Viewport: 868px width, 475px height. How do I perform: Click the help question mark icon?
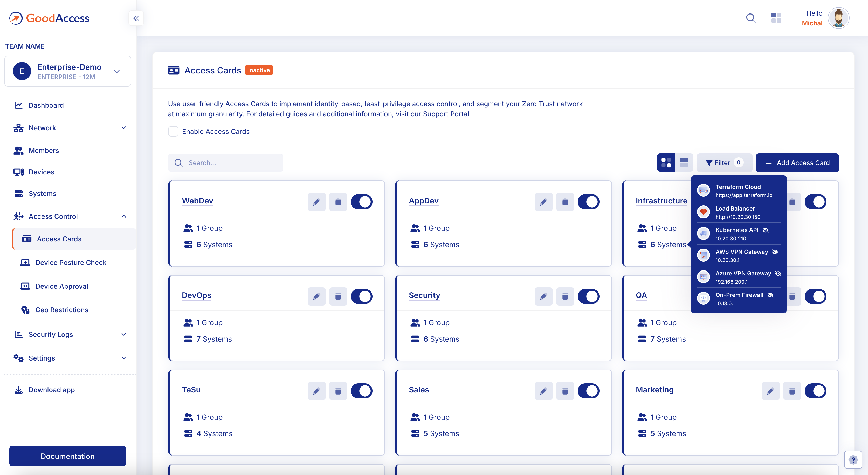(x=853, y=459)
